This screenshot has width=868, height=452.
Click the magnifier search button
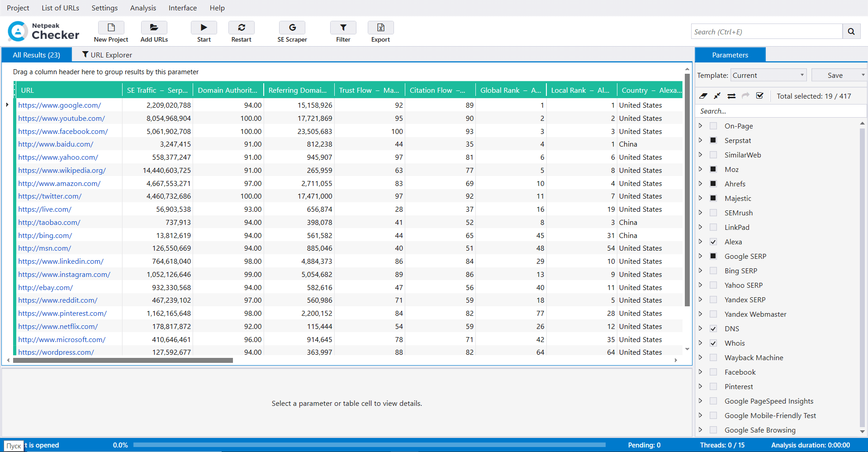[x=851, y=32]
